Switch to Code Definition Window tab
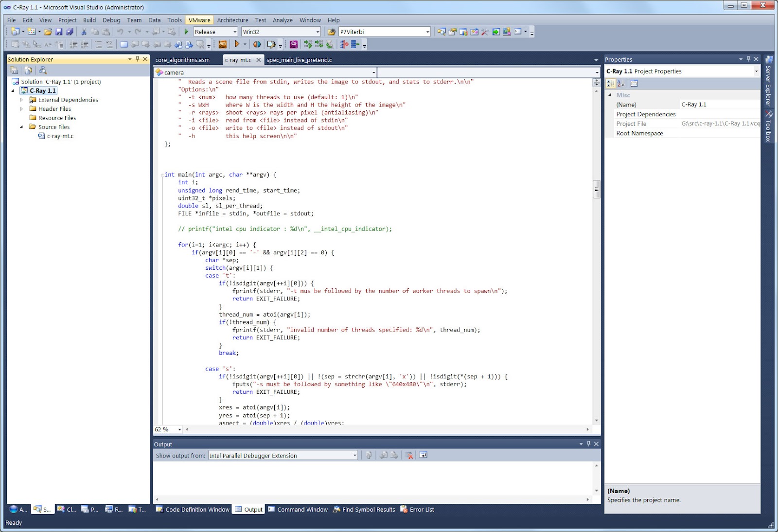The width and height of the screenshot is (778, 532). click(193, 509)
